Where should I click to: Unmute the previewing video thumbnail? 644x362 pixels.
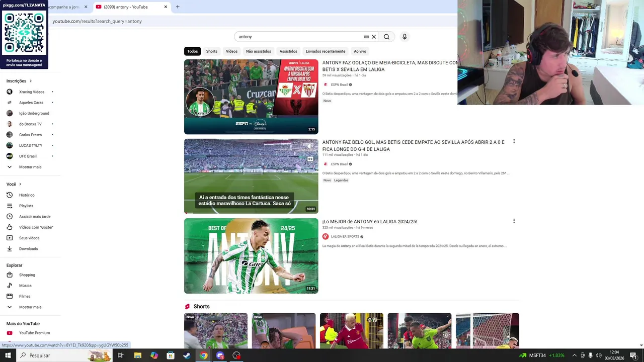[x=310, y=146]
